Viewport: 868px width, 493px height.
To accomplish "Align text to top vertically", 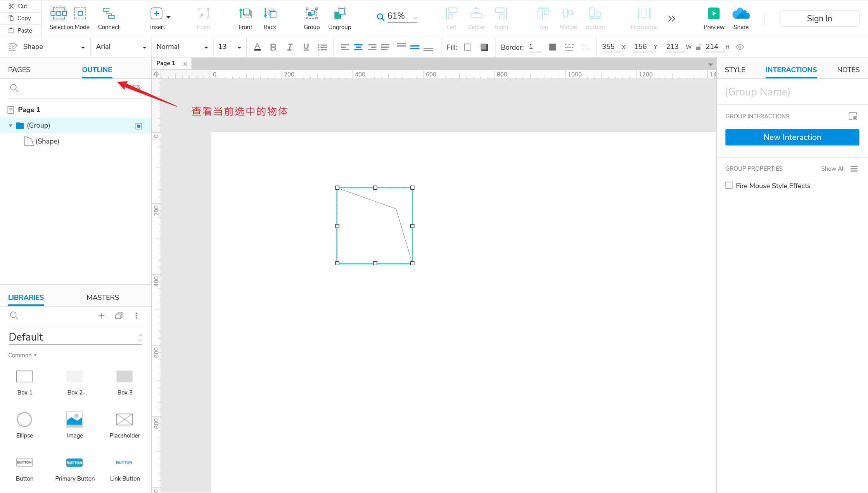I will point(401,45).
